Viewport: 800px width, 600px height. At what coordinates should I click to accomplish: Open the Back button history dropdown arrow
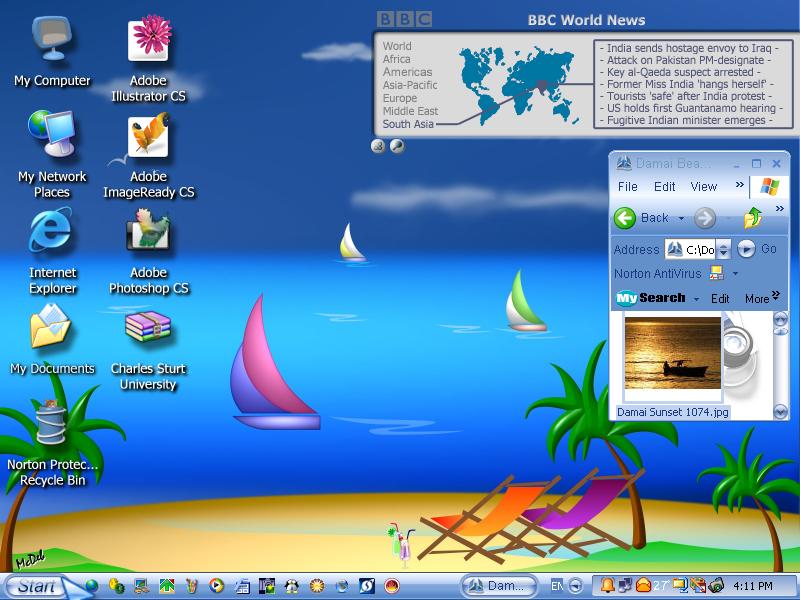coord(681,218)
